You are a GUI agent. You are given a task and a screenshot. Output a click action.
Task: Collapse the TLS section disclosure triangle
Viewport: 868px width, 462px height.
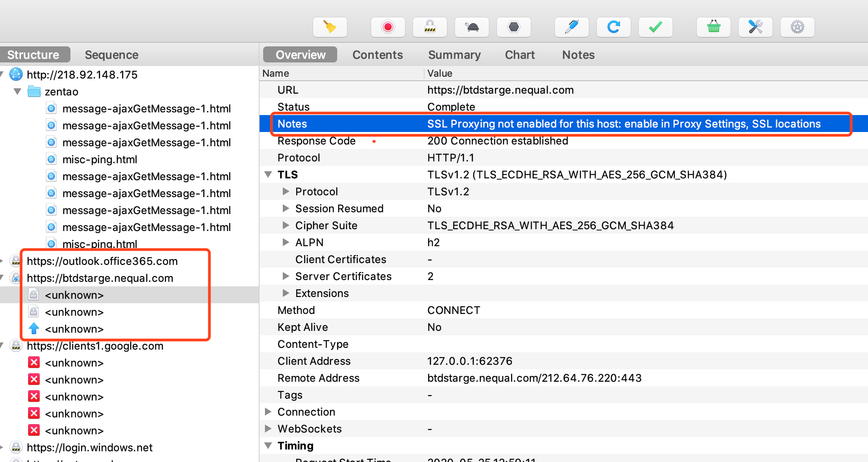(x=268, y=174)
